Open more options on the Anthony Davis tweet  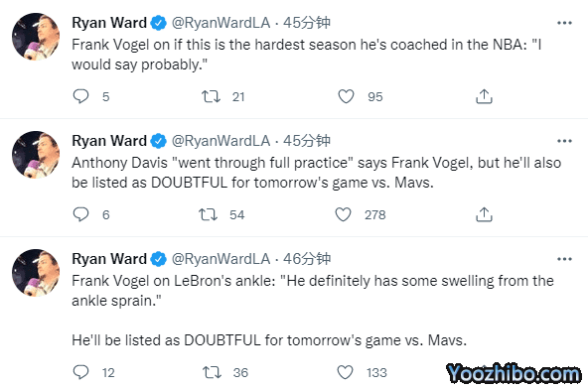[564, 141]
